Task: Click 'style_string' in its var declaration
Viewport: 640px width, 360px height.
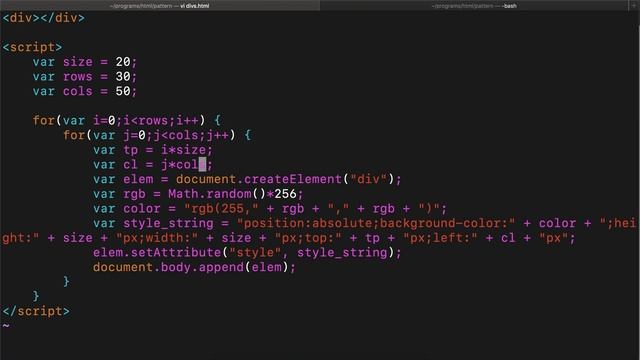Action: [x=168, y=224]
